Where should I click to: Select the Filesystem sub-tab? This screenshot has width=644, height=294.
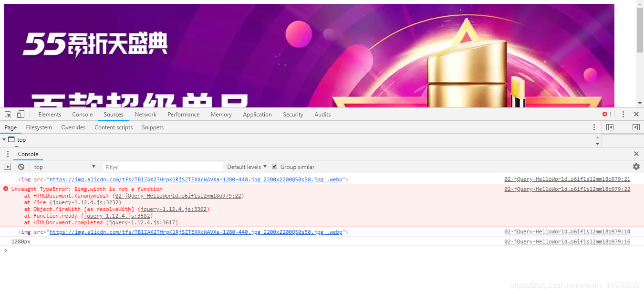point(39,127)
